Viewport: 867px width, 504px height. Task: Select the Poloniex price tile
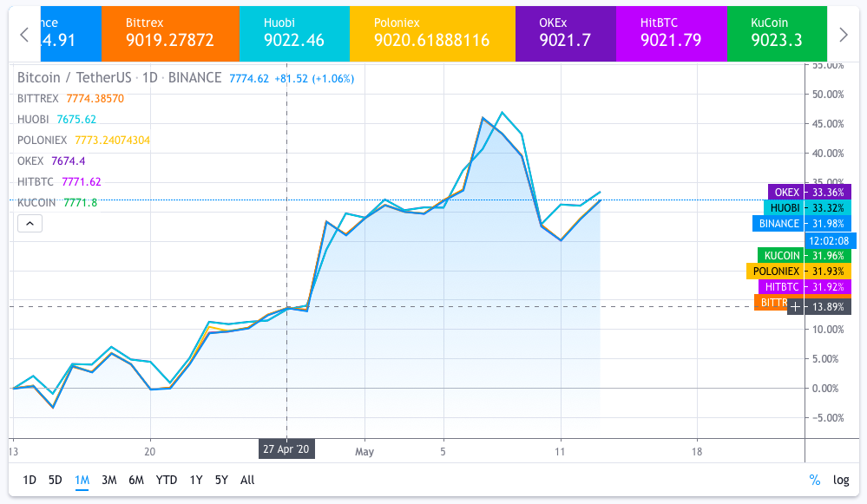pyautogui.click(x=432, y=34)
